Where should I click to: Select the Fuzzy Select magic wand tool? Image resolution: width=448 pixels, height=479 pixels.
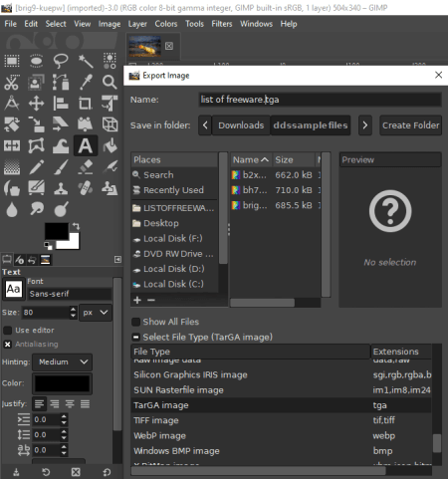[x=86, y=61]
